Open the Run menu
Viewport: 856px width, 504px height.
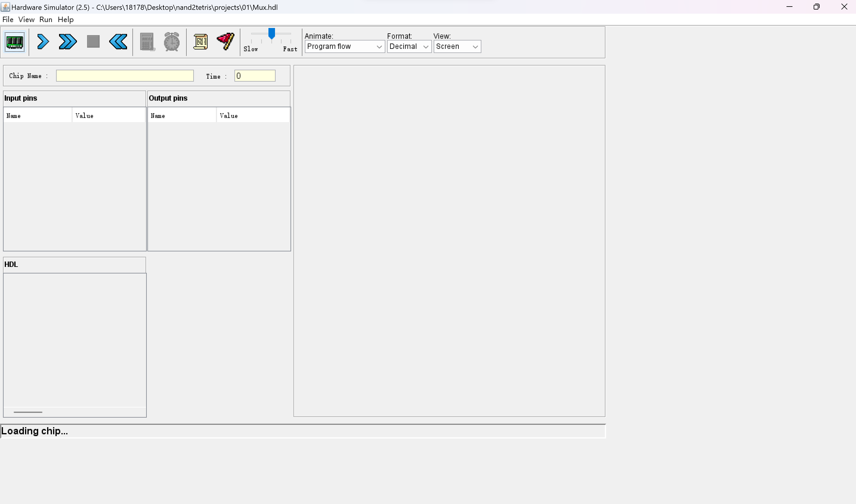[46, 19]
